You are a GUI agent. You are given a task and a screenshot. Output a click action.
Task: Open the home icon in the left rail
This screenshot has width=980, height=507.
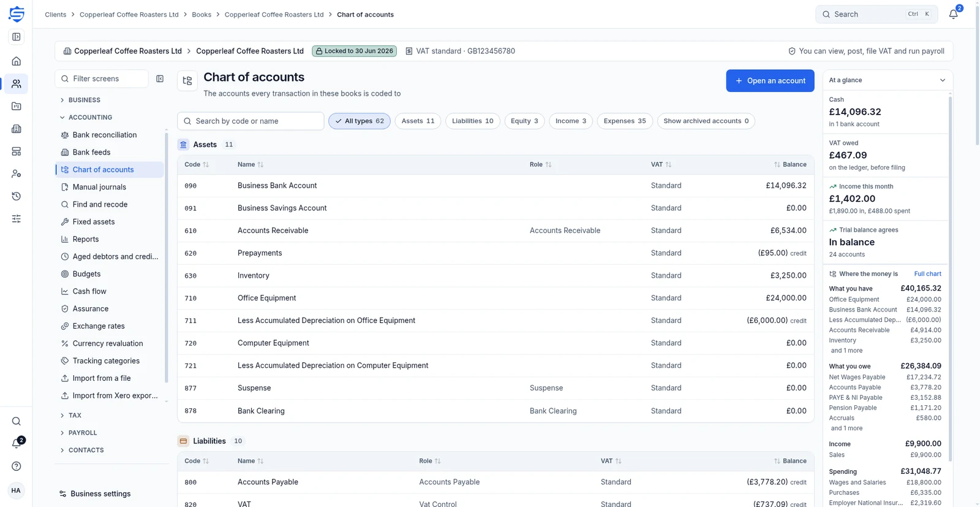pyautogui.click(x=17, y=61)
